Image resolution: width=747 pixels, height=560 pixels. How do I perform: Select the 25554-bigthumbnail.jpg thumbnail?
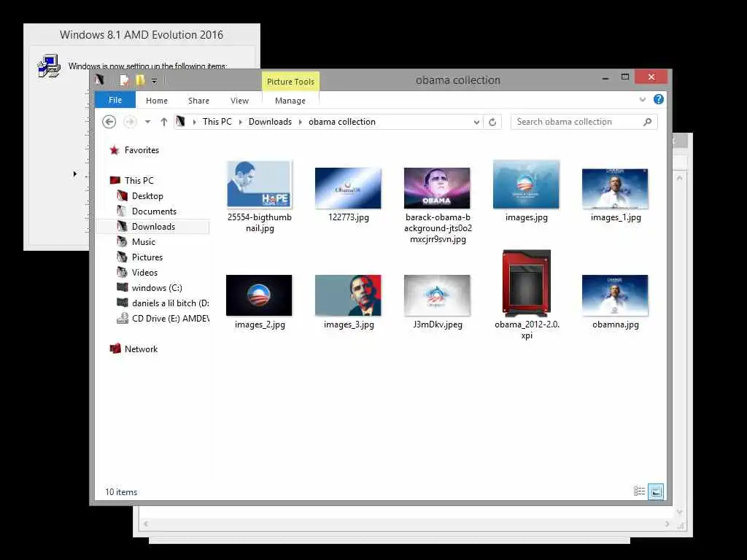[x=259, y=184]
